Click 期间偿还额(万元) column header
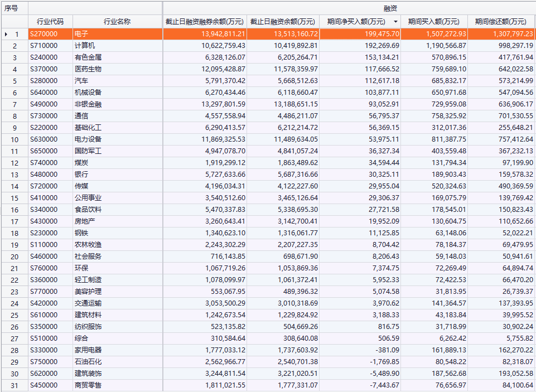This screenshot has height=392, width=536. (500, 22)
